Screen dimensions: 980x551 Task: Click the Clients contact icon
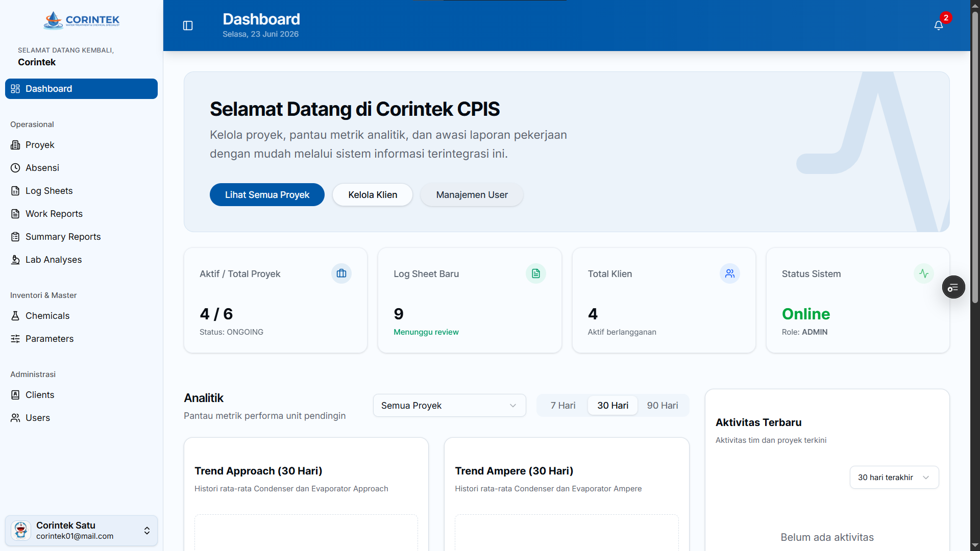15,395
